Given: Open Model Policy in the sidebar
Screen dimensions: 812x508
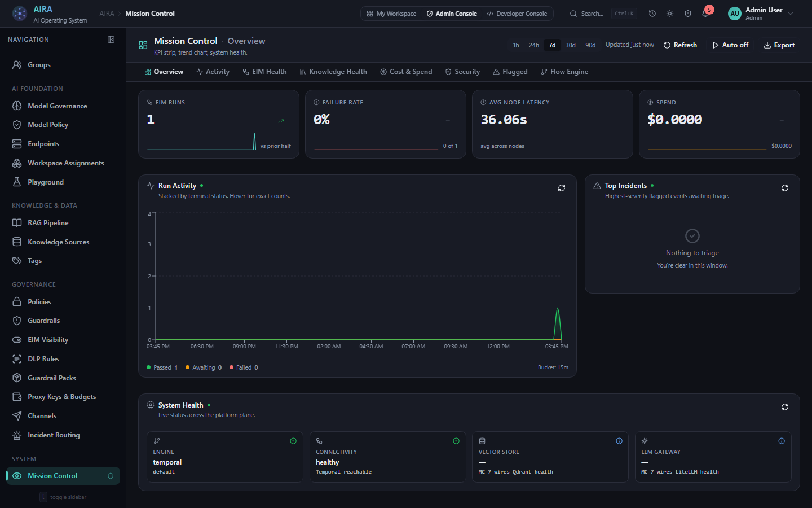Looking at the screenshot, I should [x=63, y=125].
